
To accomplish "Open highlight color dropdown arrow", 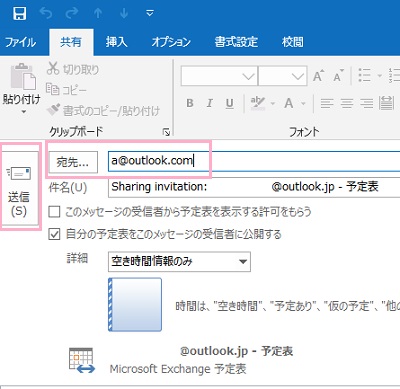I will (273, 104).
